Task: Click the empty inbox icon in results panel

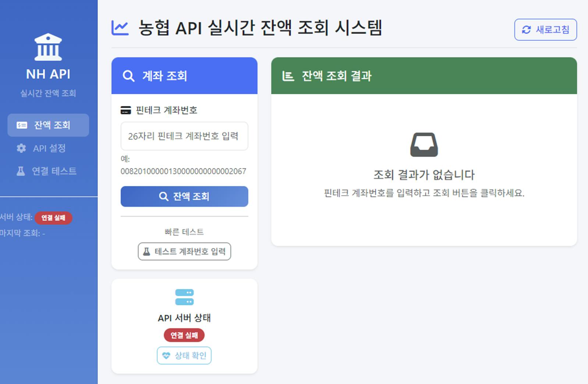Action: click(424, 144)
